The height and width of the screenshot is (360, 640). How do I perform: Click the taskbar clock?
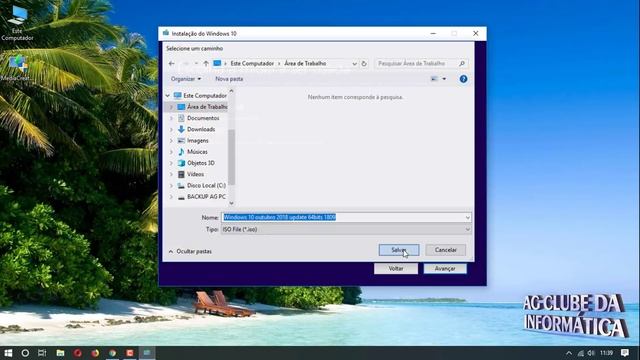coord(607,353)
